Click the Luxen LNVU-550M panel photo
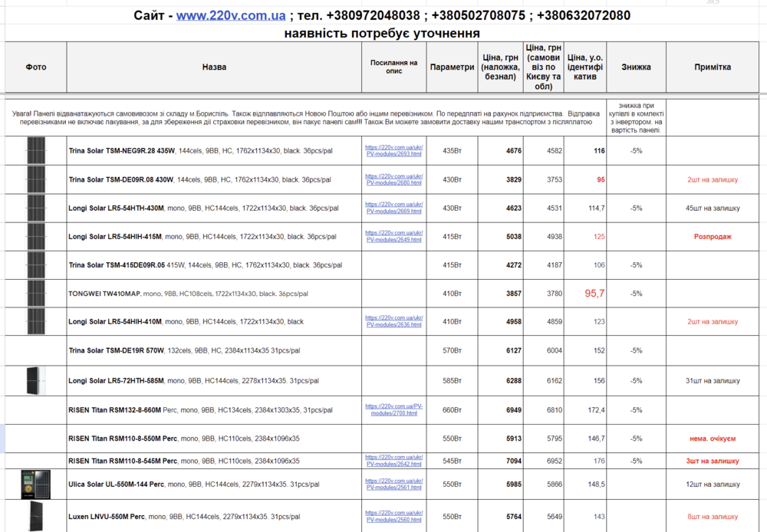767x532 pixels. pyautogui.click(x=36, y=517)
